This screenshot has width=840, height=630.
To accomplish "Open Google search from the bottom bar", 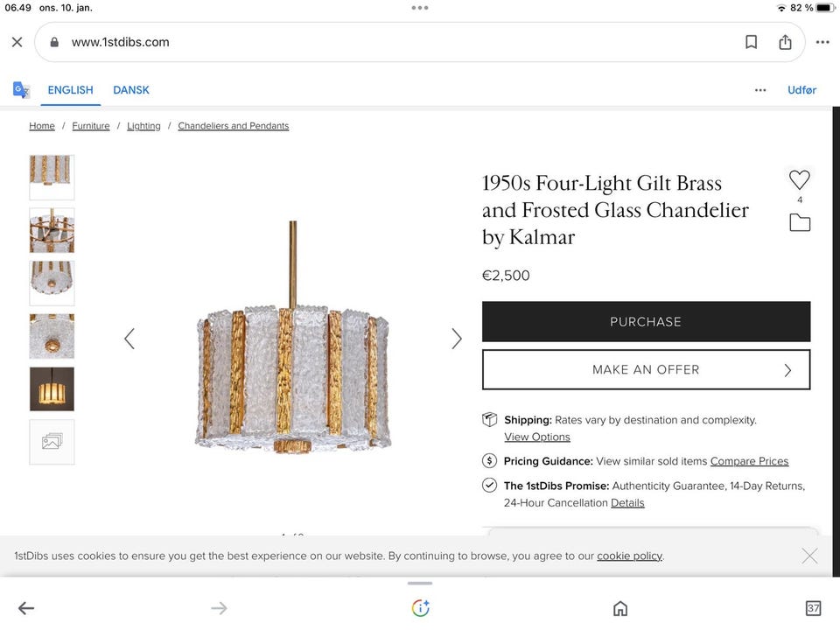I will pos(420,608).
